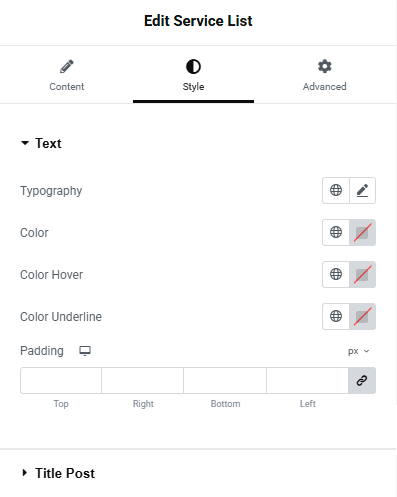The width and height of the screenshot is (397, 497).
Task: Open the Color Underline swatch picker
Action: pyautogui.click(x=362, y=316)
